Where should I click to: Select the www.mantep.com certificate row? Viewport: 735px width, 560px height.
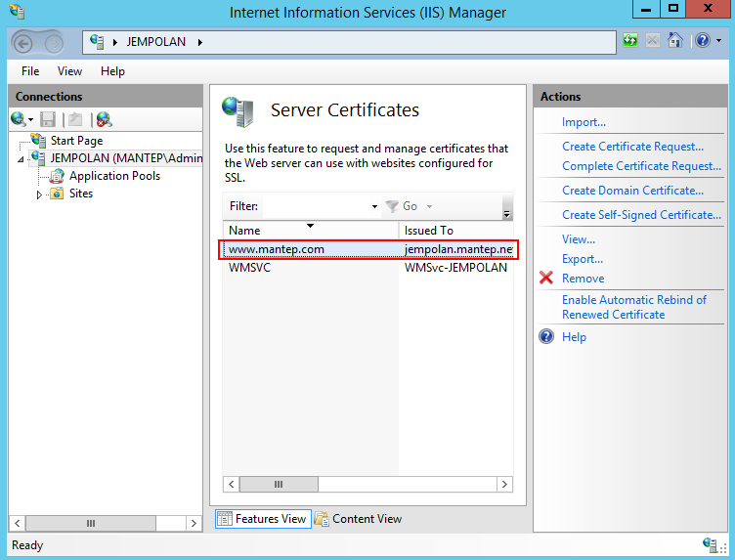tap(367, 249)
